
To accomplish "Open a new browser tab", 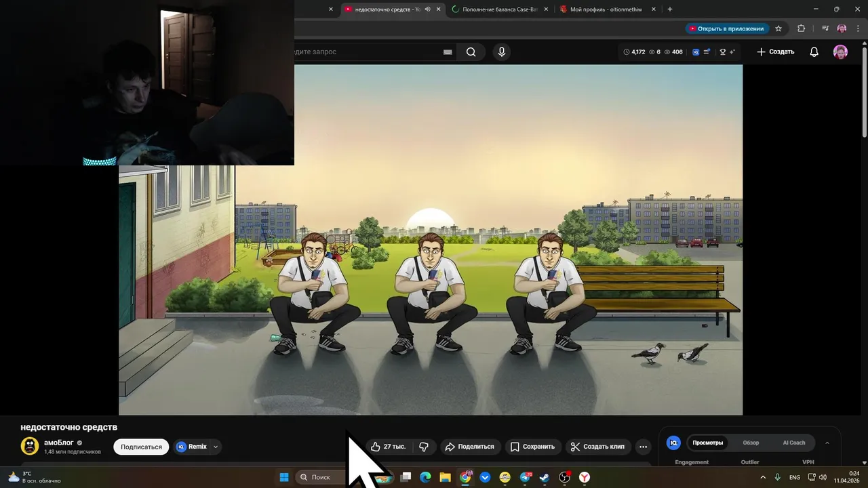I will point(670,9).
